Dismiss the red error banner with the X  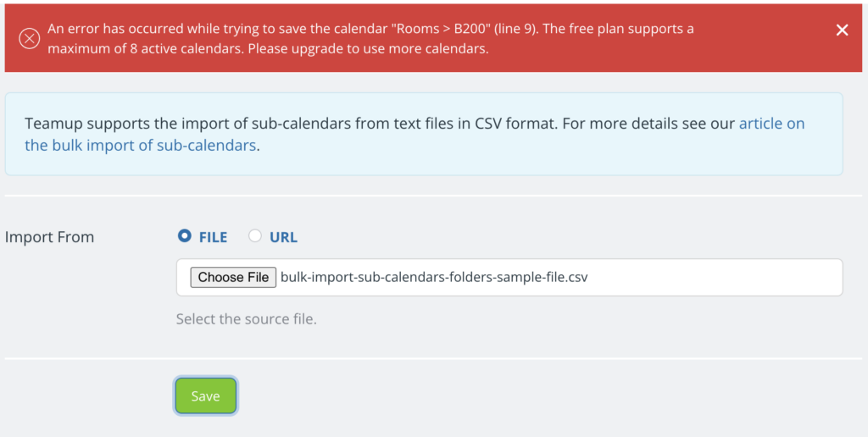pos(842,30)
